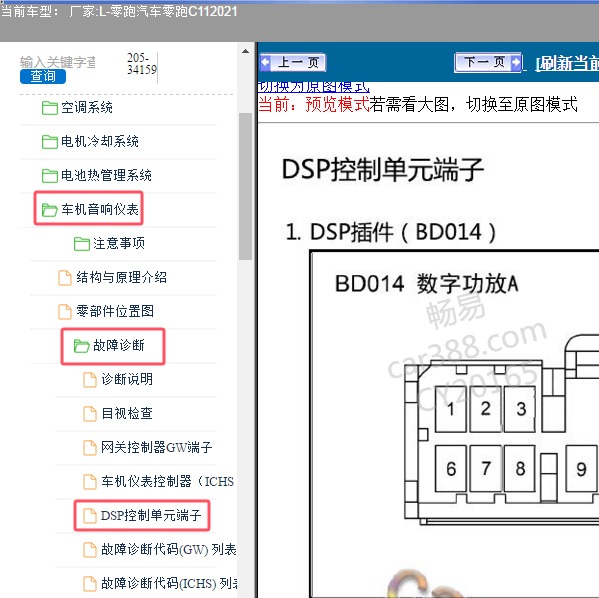This screenshot has width=599, height=598.
Task: Open the 故障诊断代码(GW) 列表 document
Action: pyautogui.click(x=169, y=549)
